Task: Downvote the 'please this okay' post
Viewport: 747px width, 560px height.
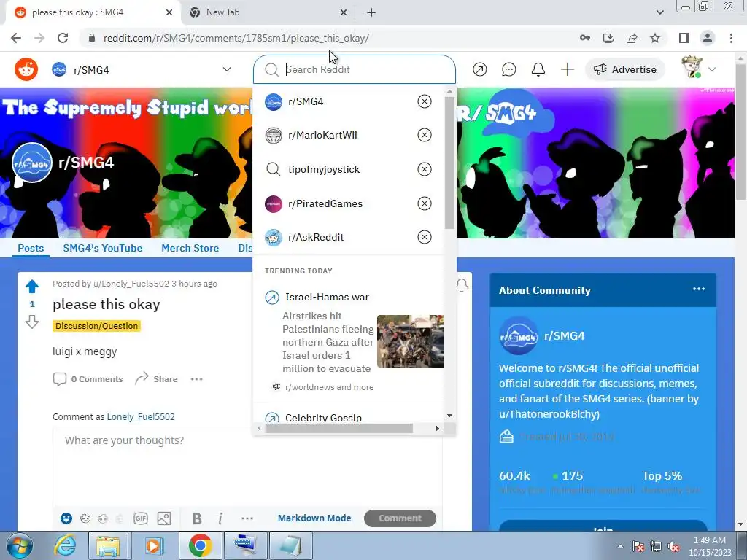Action: (32, 322)
